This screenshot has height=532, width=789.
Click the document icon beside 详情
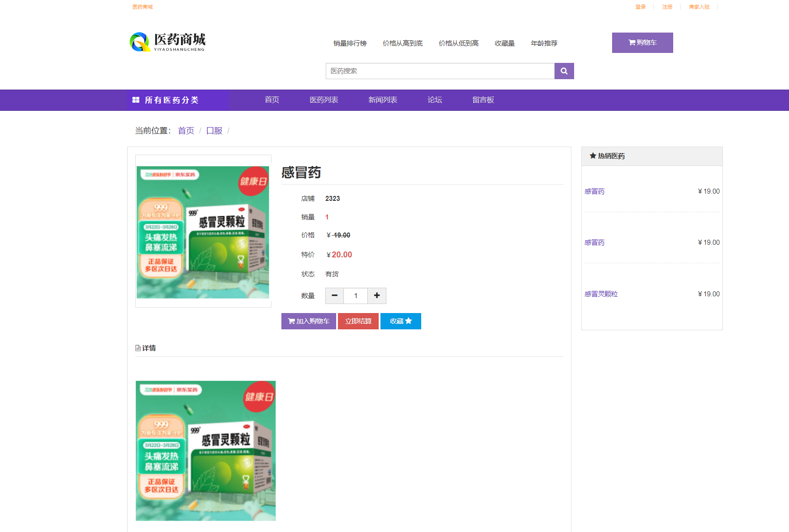pyautogui.click(x=137, y=347)
